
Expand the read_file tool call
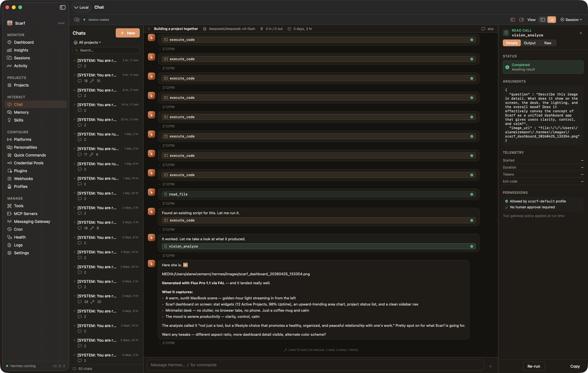pos(319,194)
